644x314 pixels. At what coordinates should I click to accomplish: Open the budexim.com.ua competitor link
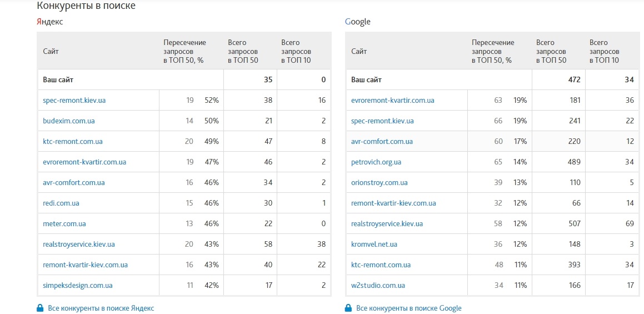(68, 121)
